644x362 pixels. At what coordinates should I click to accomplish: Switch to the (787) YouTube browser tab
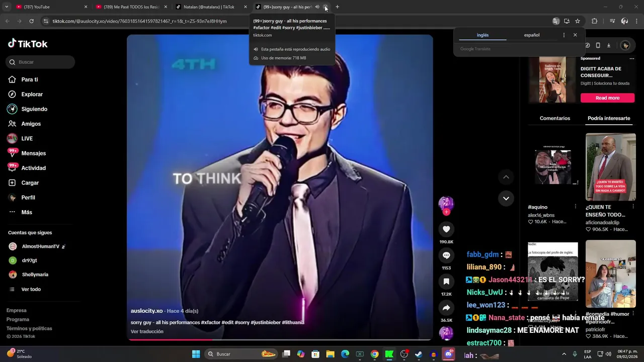[x=51, y=7]
